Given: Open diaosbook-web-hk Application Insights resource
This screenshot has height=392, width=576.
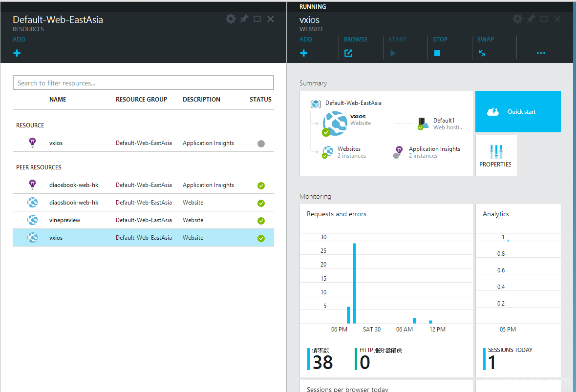Looking at the screenshot, I should (x=74, y=185).
